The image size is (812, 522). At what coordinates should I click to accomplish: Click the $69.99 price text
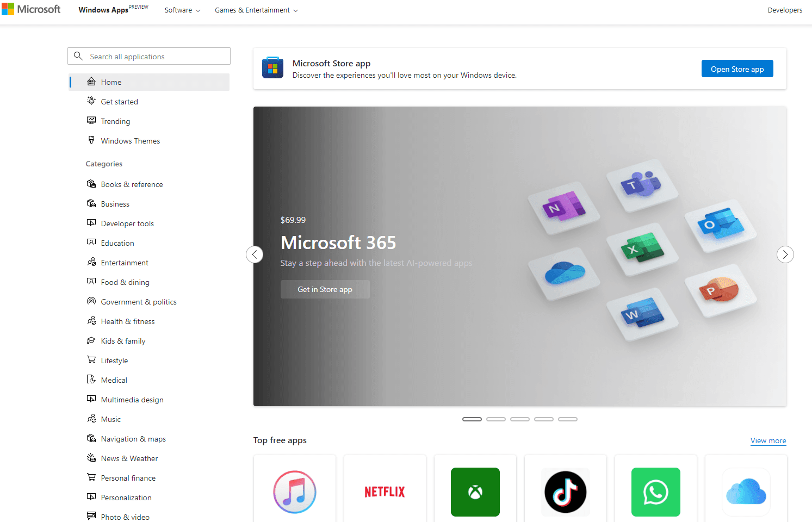tap(293, 220)
